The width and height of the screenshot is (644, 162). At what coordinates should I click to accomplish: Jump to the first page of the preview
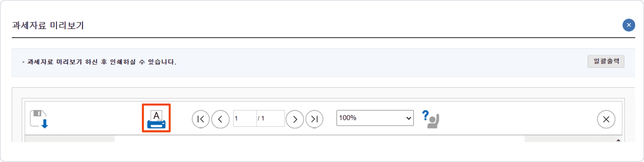200,119
